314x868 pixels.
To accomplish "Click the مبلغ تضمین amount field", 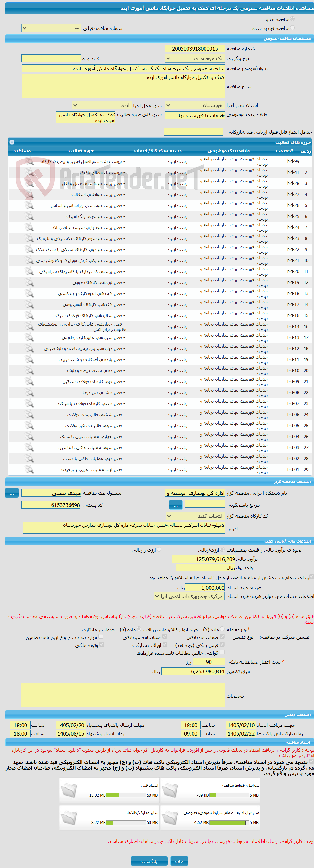I will click(x=193, y=671).
